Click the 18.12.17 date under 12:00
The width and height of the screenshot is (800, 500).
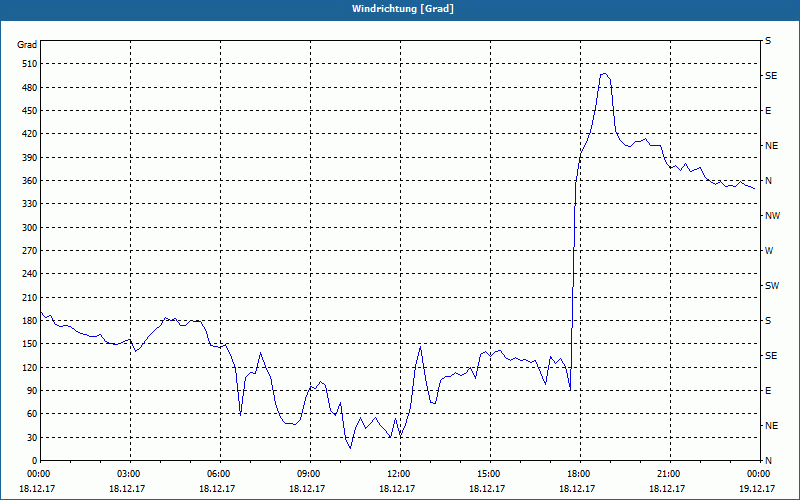[397, 488]
